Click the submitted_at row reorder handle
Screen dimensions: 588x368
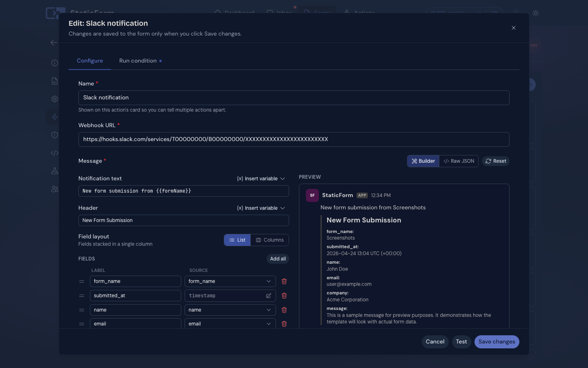click(x=82, y=296)
